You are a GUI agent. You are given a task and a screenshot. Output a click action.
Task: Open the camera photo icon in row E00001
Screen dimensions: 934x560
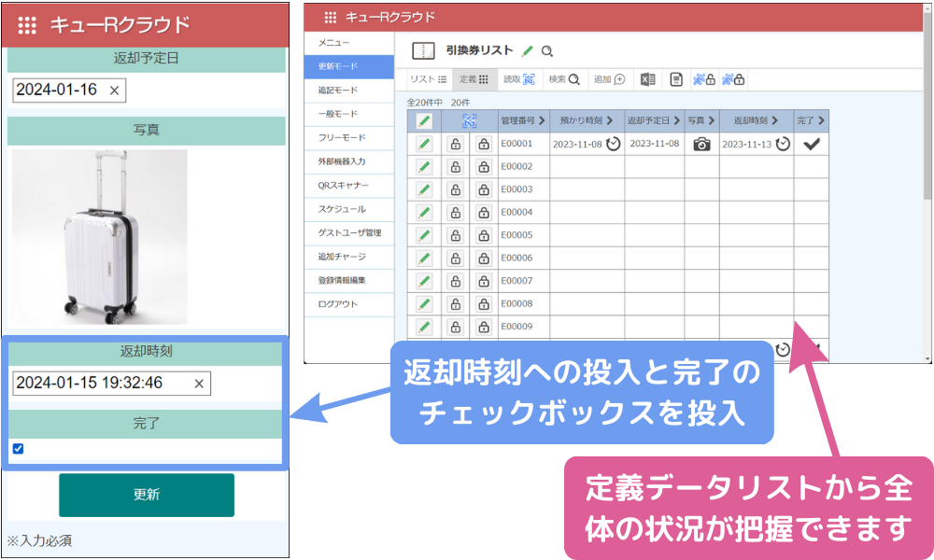click(701, 144)
